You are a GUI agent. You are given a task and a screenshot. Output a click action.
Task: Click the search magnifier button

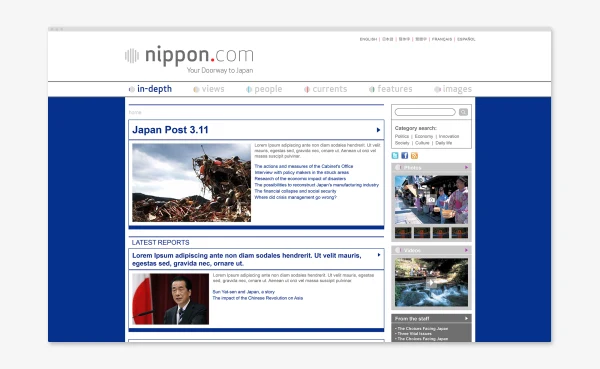pos(463,112)
